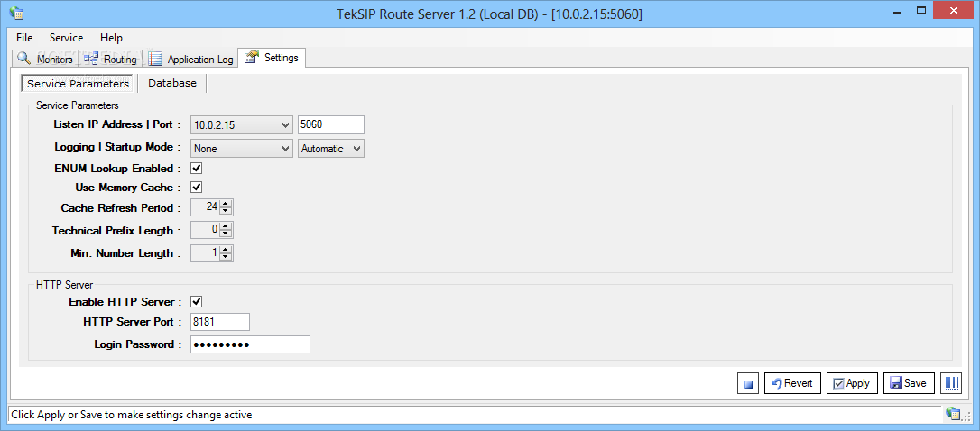Viewport: 980px width, 431px height.
Task: Open the Monitors tab
Action: pos(45,60)
